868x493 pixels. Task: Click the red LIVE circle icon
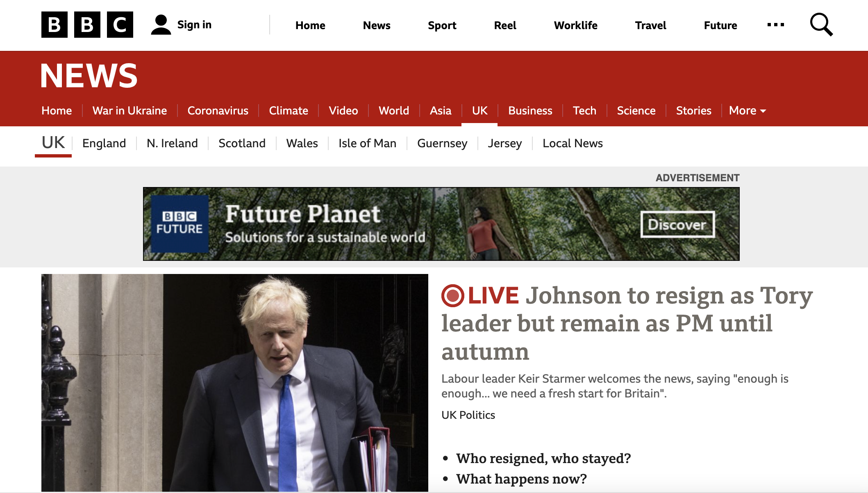pos(452,296)
